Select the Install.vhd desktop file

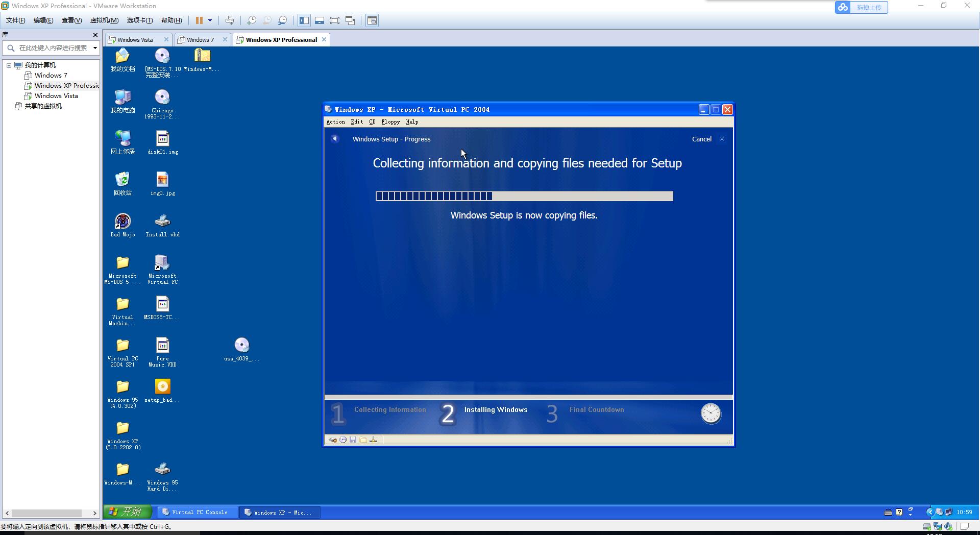coord(162,225)
